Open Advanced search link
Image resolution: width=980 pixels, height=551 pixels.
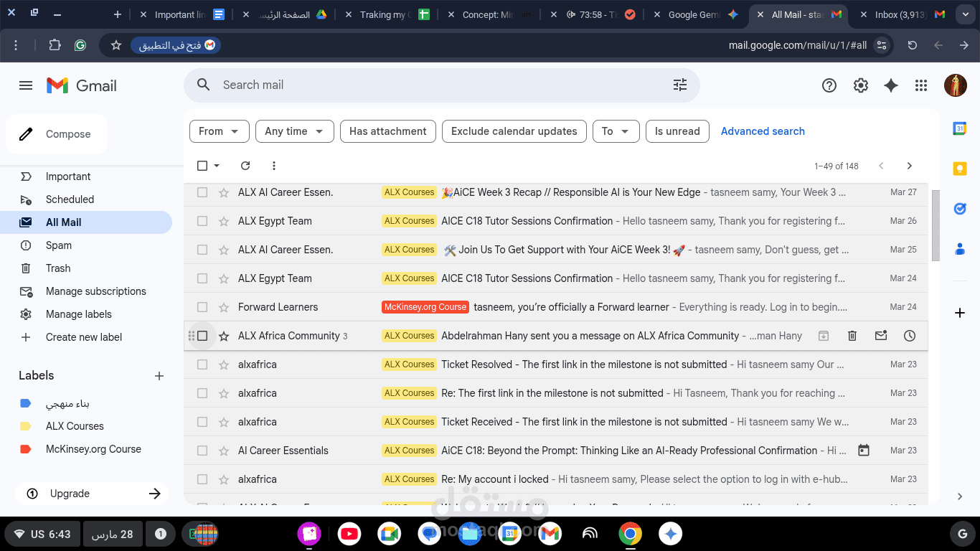tap(763, 131)
